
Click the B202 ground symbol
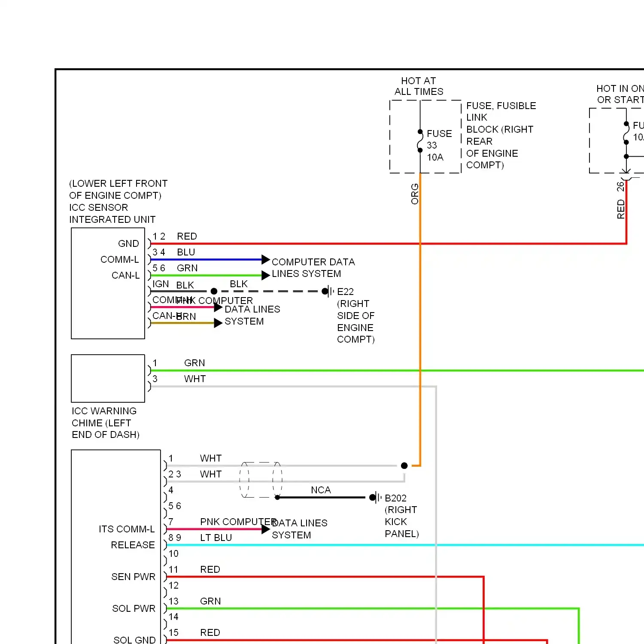point(375,498)
